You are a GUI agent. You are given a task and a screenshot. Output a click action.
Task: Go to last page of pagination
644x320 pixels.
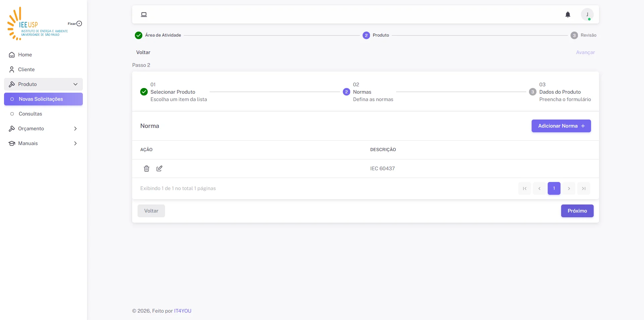[x=584, y=188]
